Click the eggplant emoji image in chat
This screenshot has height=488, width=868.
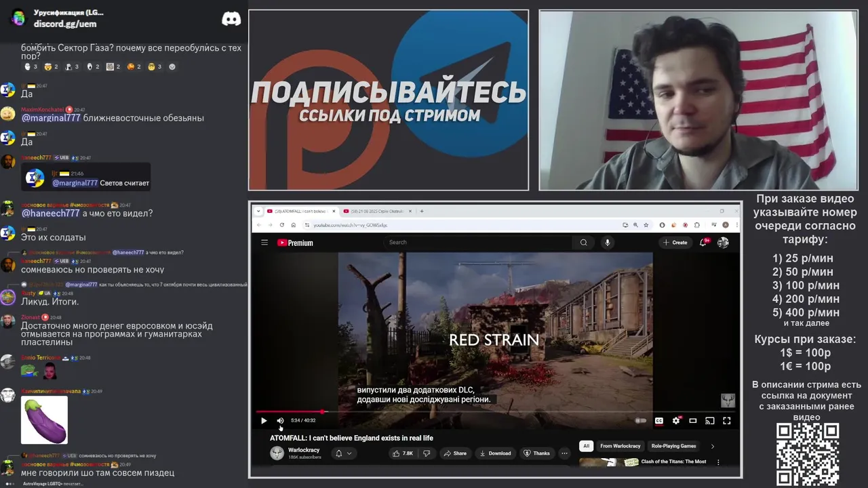[x=45, y=420]
